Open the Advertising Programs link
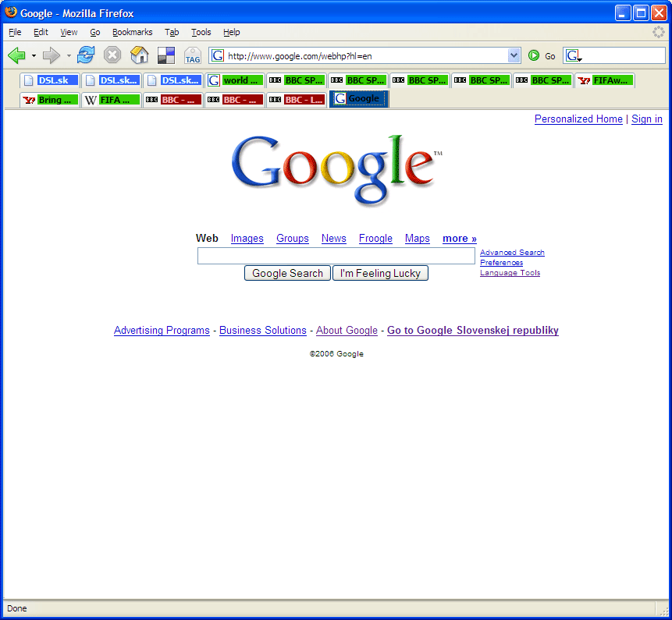The width and height of the screenshot is (672, 620). (162, 331)
